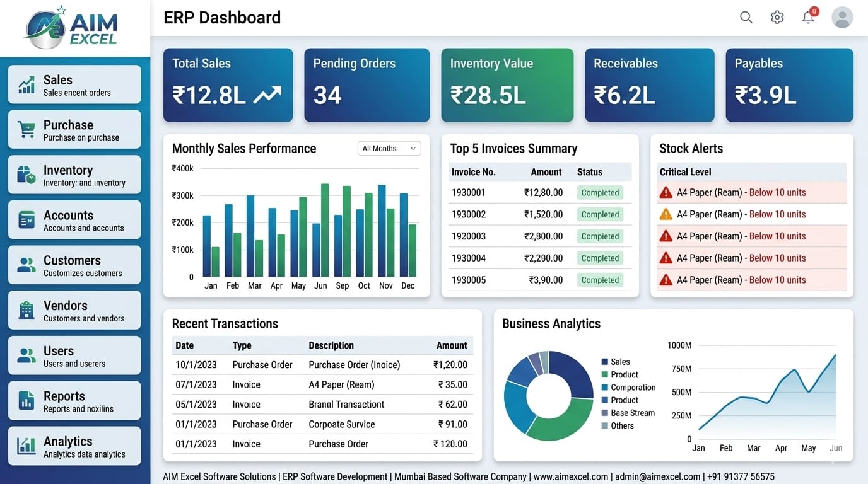Click the area line chart peak at Jun
Viewport: 868px width, 484px height.
pyautogui.click(x=836, y=355)
